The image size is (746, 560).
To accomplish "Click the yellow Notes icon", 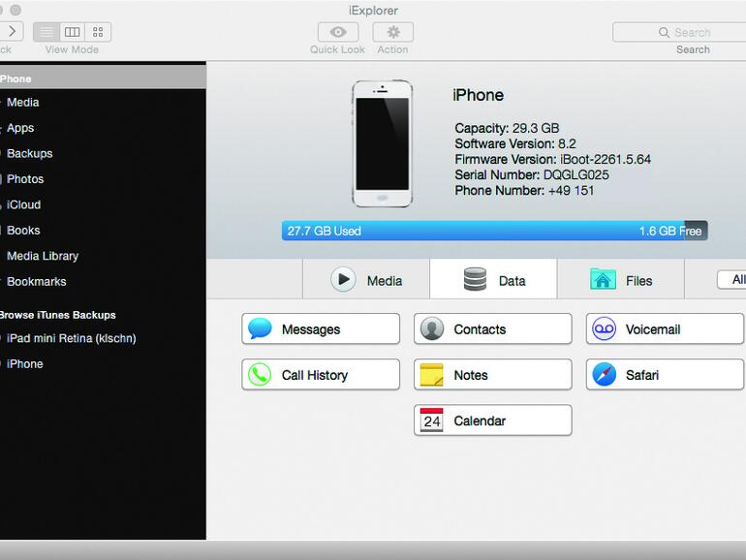I will (432, 374).
